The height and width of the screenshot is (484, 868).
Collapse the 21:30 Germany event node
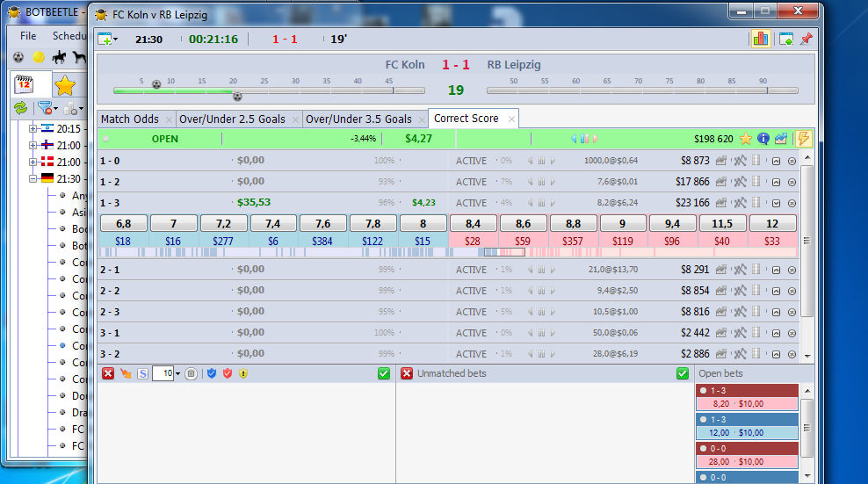click(x=33, y=178)
